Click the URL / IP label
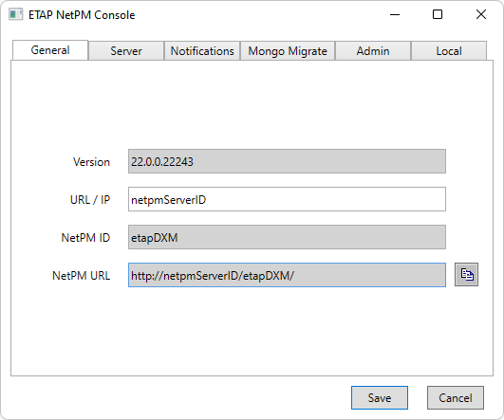The width and height of the screenshot is (504, 420). [x=90, y=200]
